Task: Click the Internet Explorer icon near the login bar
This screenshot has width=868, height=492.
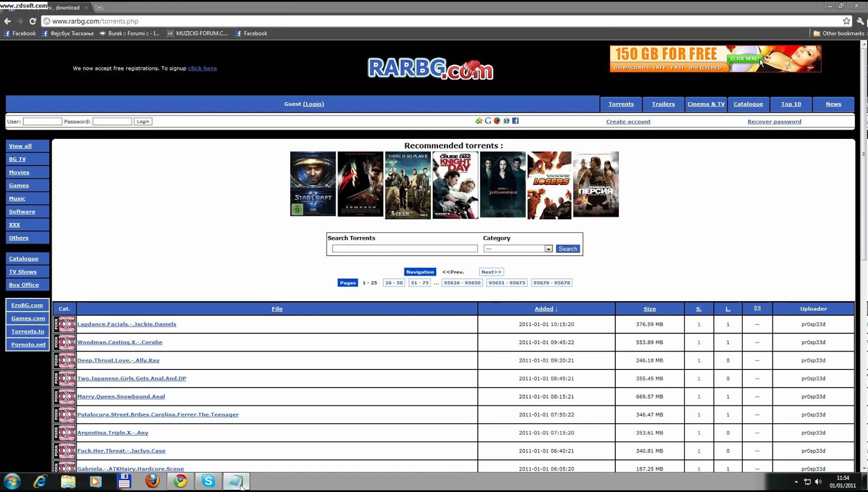Action: click(506, 121)
